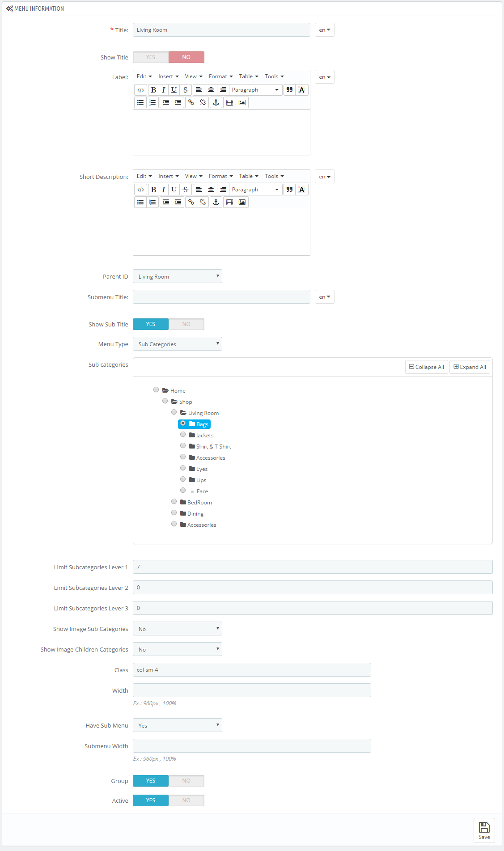Viewport: 504px width, 851px height.
Task: Click the Class input field
Action: pos(252,670)
